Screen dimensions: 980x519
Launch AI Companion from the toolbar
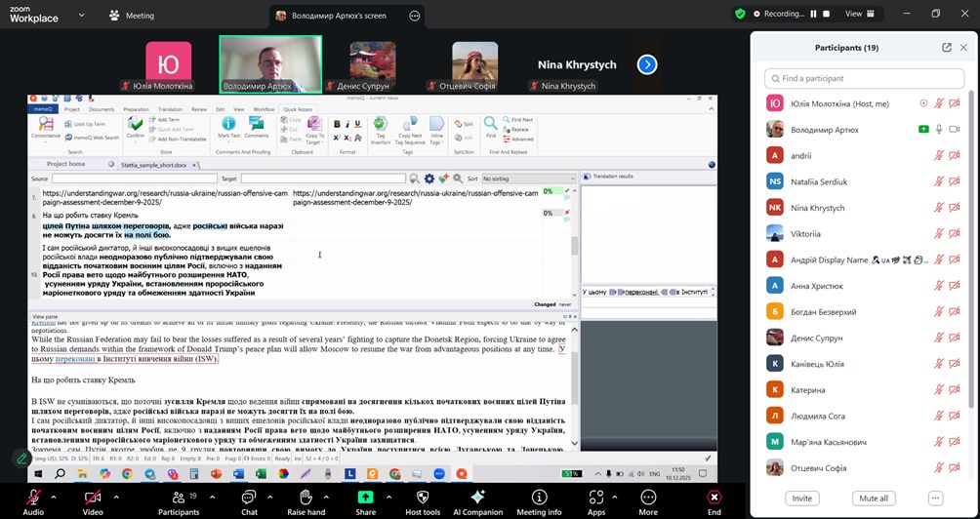pyautogui.click(x=477, y=497)
